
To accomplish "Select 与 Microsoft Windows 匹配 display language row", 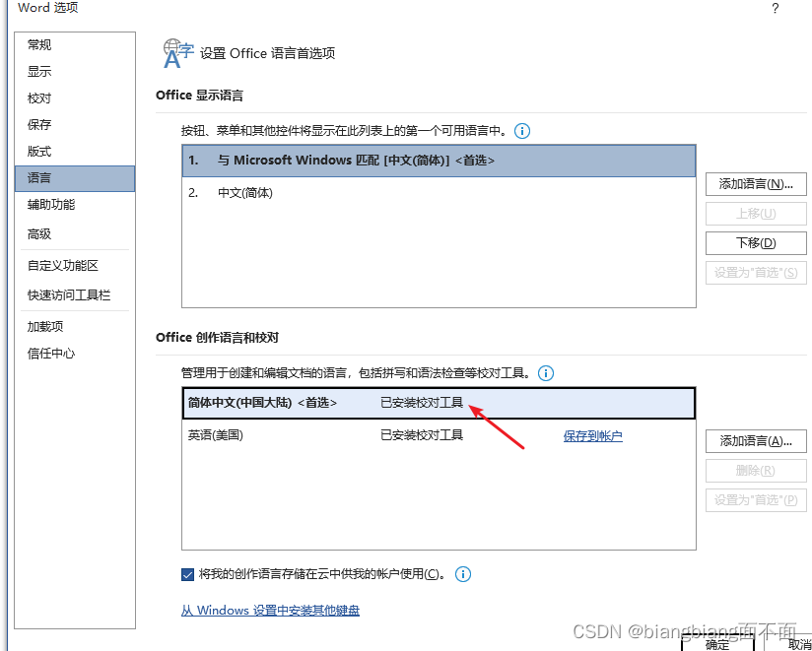I will tap(439, 161).
